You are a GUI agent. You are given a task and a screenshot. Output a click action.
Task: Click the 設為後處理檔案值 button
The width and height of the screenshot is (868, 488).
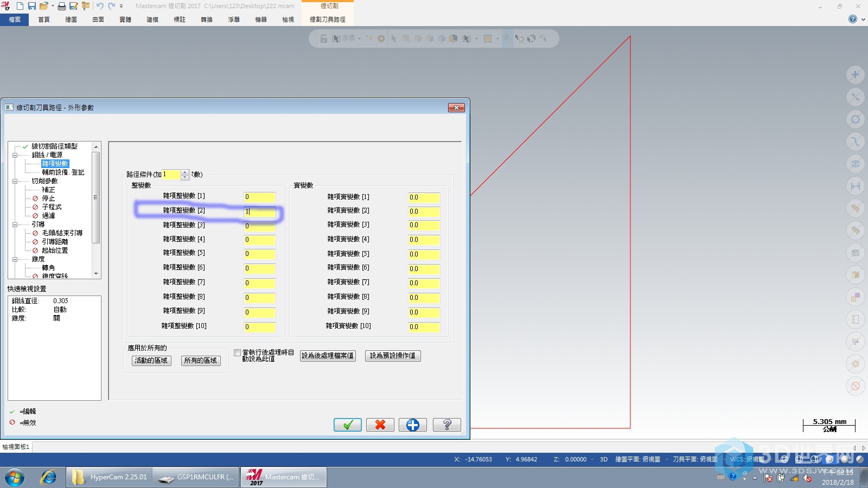click(x=328, y=356)
